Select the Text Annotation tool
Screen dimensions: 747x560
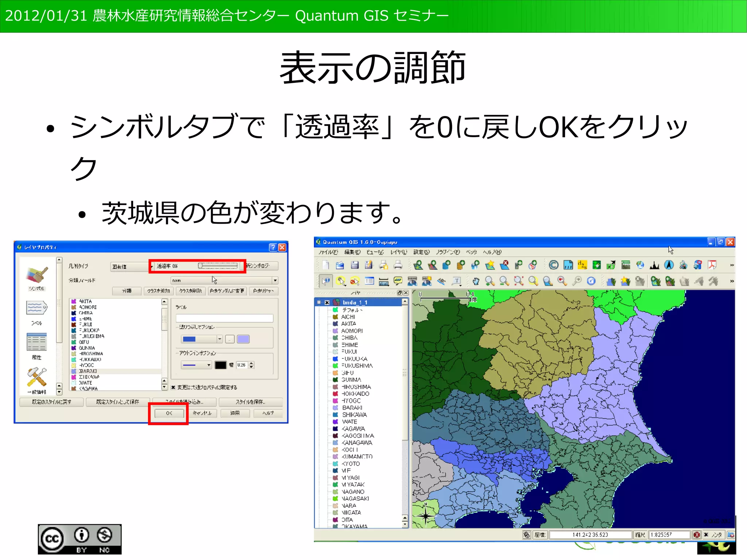(x=456, y=281)
